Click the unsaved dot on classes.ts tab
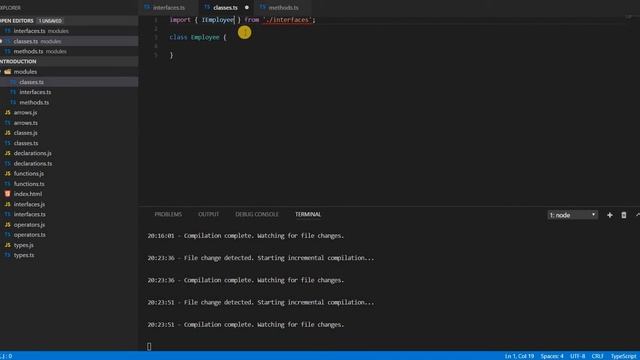640x360 pixels. tap(247, 7)
